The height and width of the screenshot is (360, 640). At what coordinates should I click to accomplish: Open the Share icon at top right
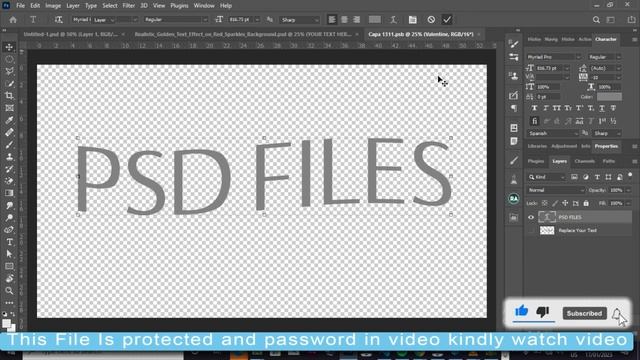tap(631, 20)
